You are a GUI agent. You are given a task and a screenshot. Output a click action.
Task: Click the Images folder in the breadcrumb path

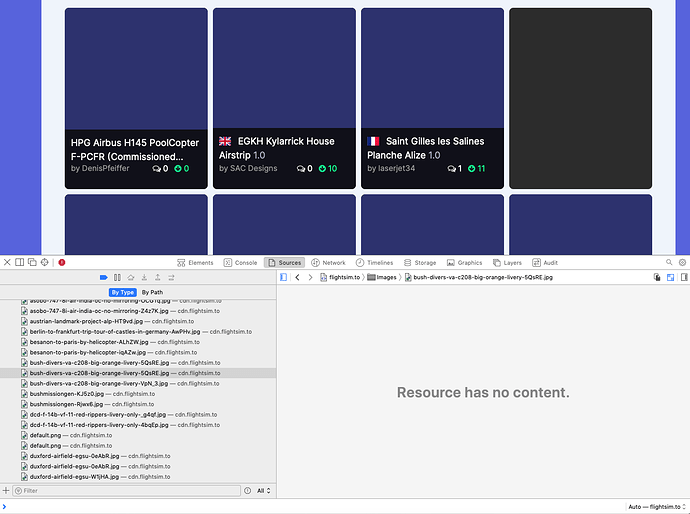pyautogui.click(x=384, y=277)
